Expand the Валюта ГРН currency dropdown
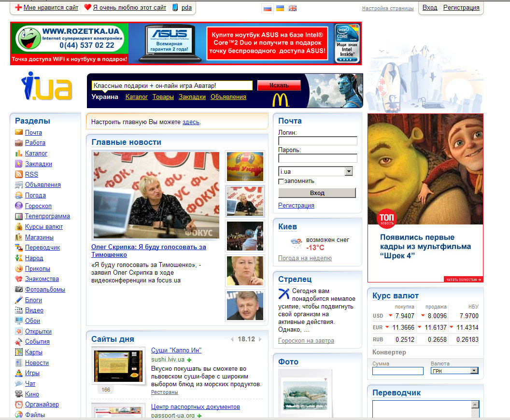Viewport: 510px width, 420px height. [474, 371]
